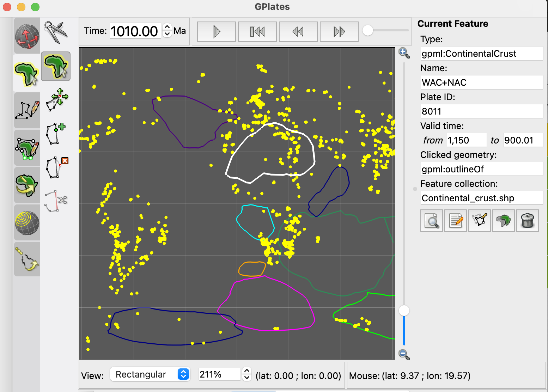
Task: Click the valid time from 1,150 field
Action: tap(467, 140)
